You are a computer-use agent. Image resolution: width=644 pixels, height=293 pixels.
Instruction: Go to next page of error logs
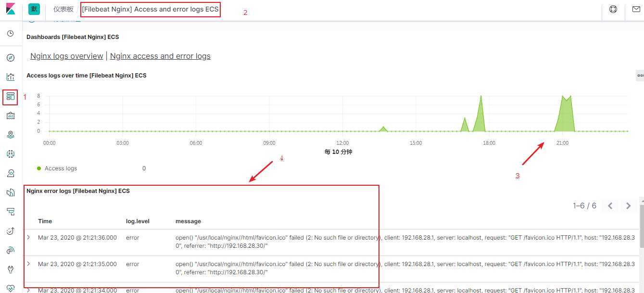628,206
